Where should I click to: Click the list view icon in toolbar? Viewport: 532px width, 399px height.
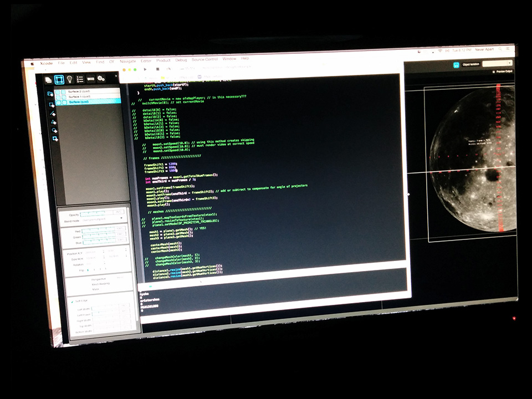coord(80,79)
